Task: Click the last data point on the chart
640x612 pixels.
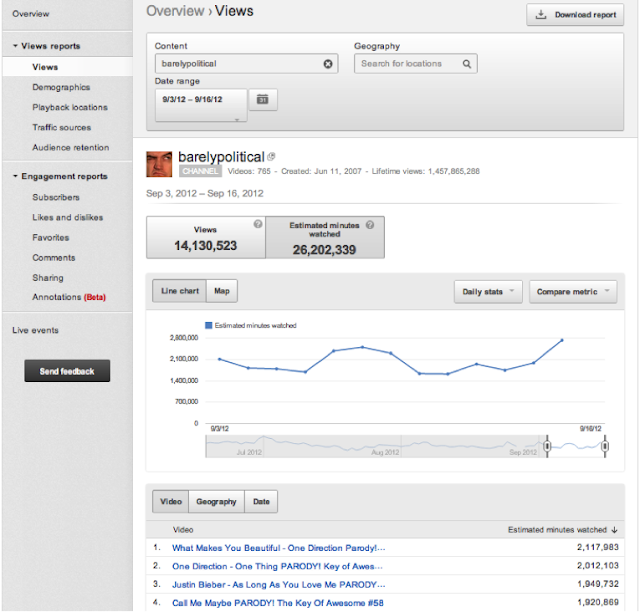Action: pyautogui.click(x=562, y=340)
